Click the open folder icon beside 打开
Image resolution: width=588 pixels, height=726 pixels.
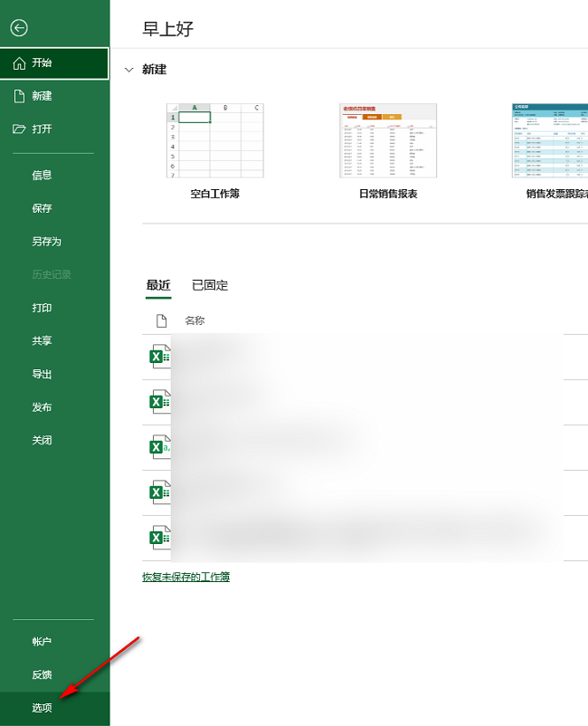[19, 129]
